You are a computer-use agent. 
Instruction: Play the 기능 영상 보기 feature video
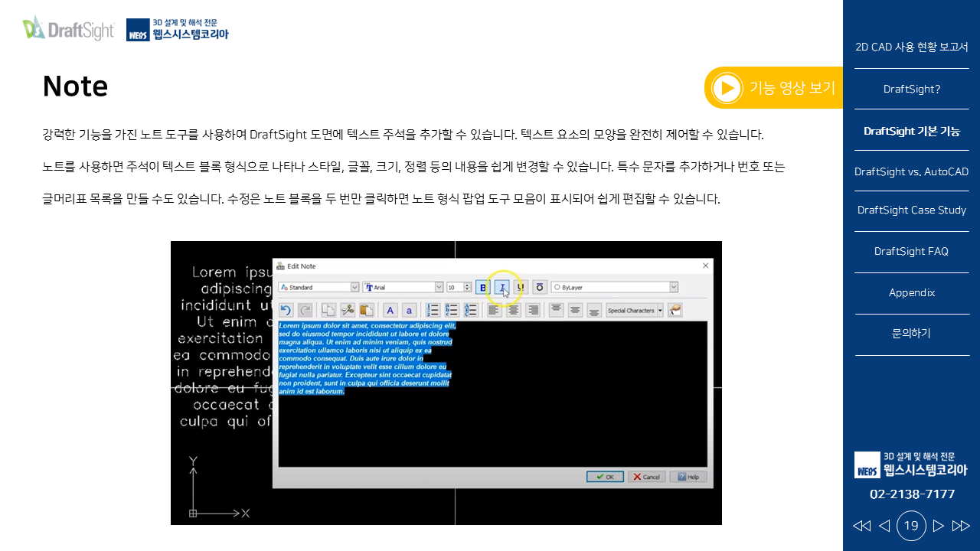click(x=773, y=87)
